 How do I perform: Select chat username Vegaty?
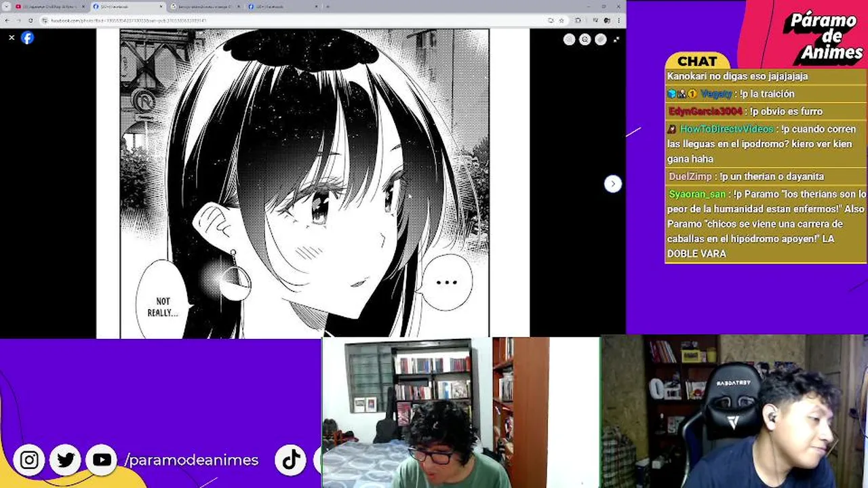(x=716, y=94)
